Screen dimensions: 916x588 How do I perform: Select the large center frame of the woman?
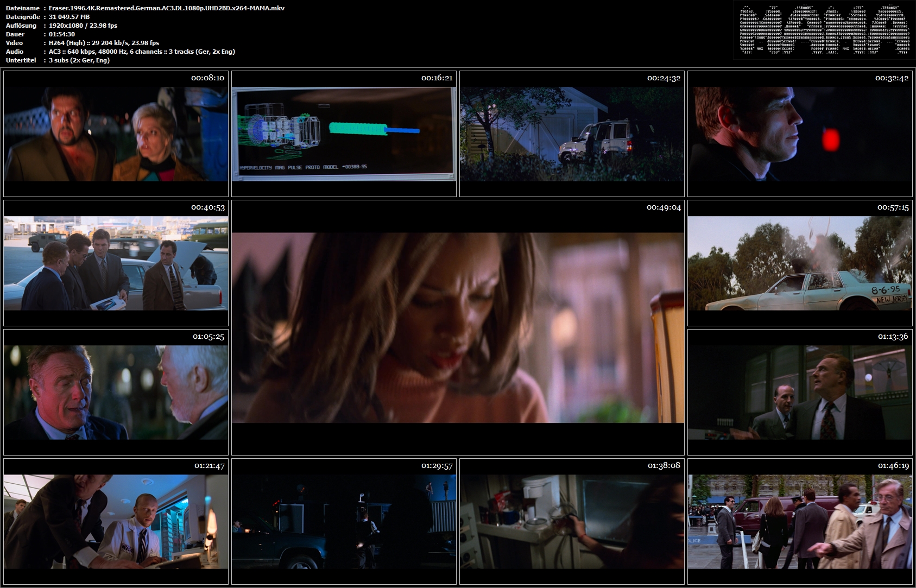(x=458, y=327)
